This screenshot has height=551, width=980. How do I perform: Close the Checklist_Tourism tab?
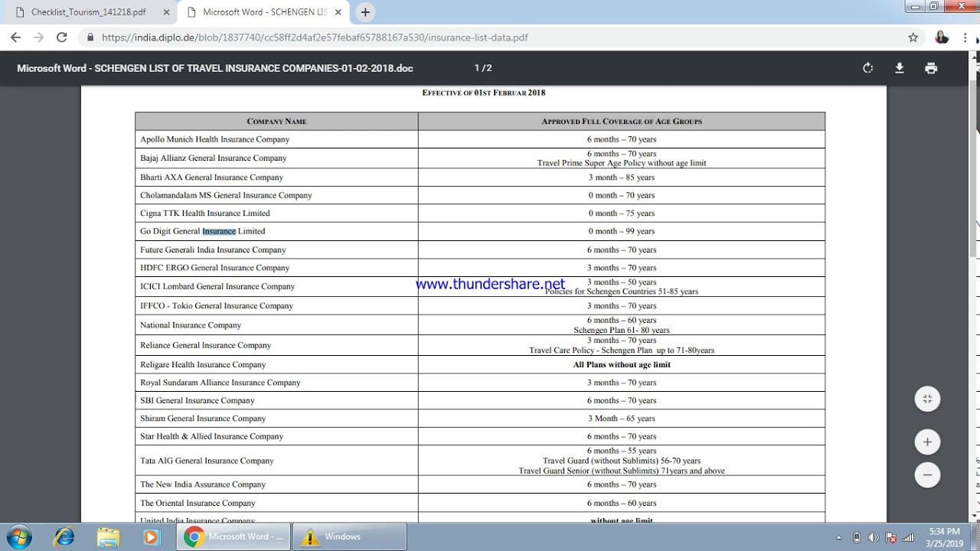click(166, 12)
